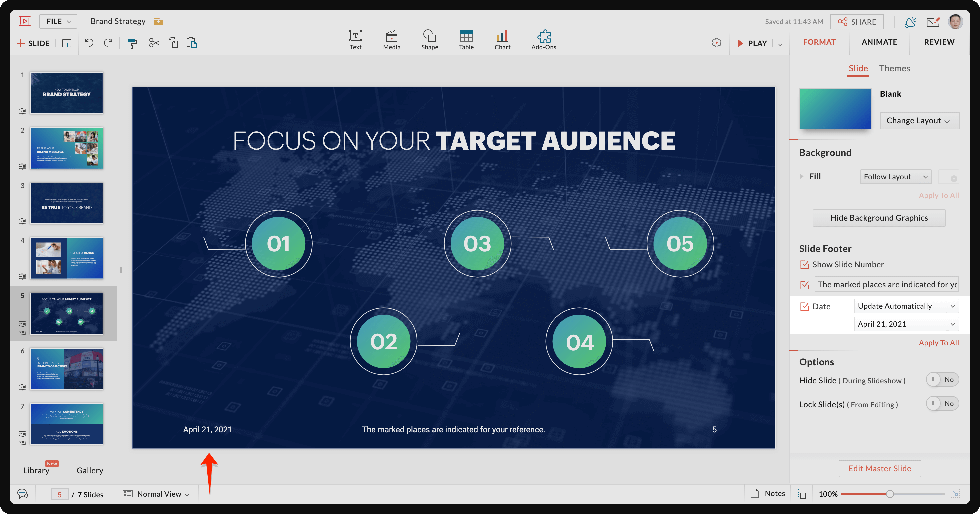Click the paste clipboard icon
The width and height of the screenshot is (980, 514).
coord(191,43)
